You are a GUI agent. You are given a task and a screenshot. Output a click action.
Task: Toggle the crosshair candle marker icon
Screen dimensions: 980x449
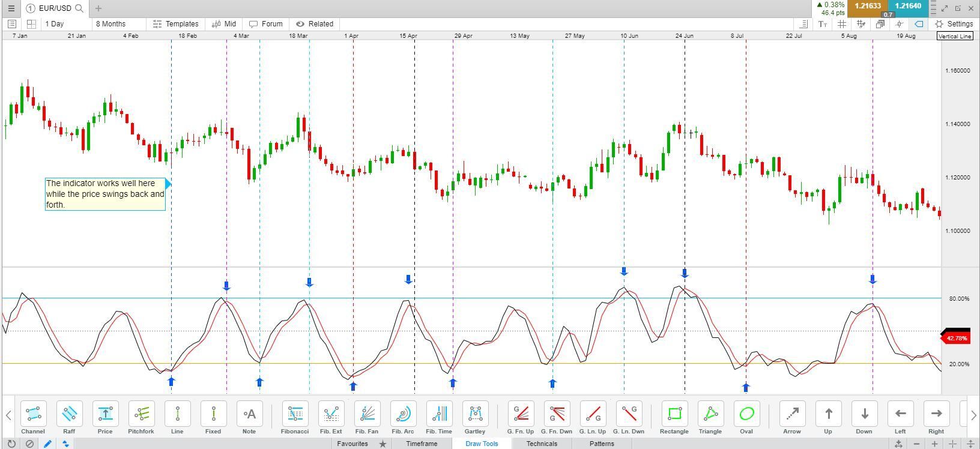pos(900,24)
